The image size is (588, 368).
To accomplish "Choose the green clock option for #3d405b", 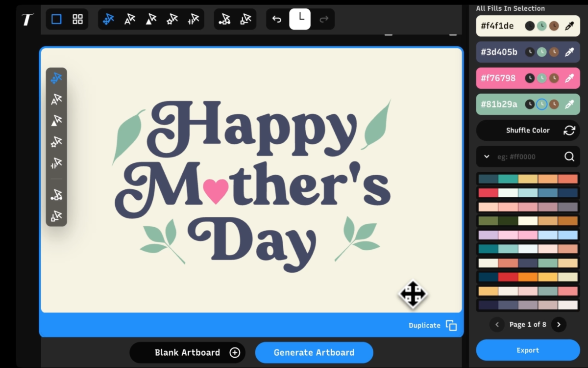I will pos(541,52).
